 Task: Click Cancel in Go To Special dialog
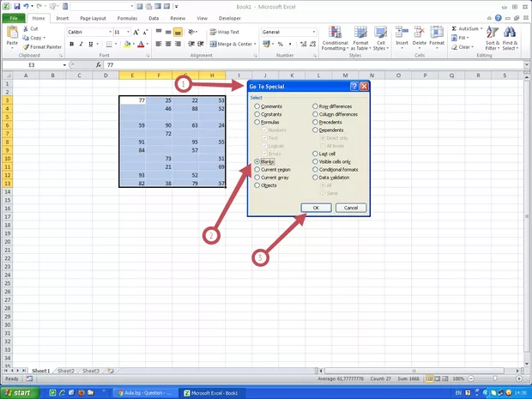350,208
